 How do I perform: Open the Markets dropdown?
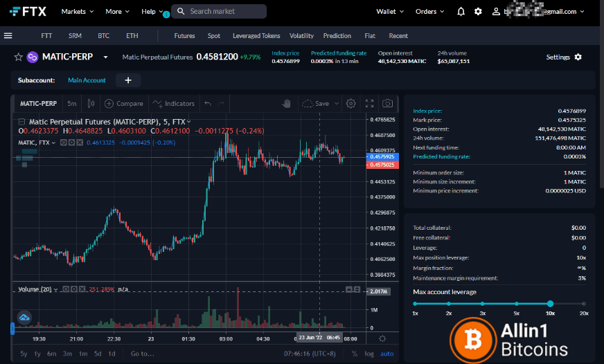pos(78,12)
